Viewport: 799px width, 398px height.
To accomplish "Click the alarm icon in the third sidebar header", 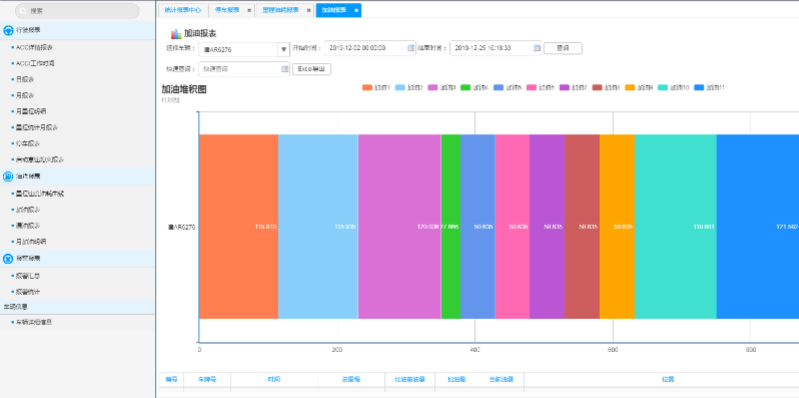I will pos(8,259).
